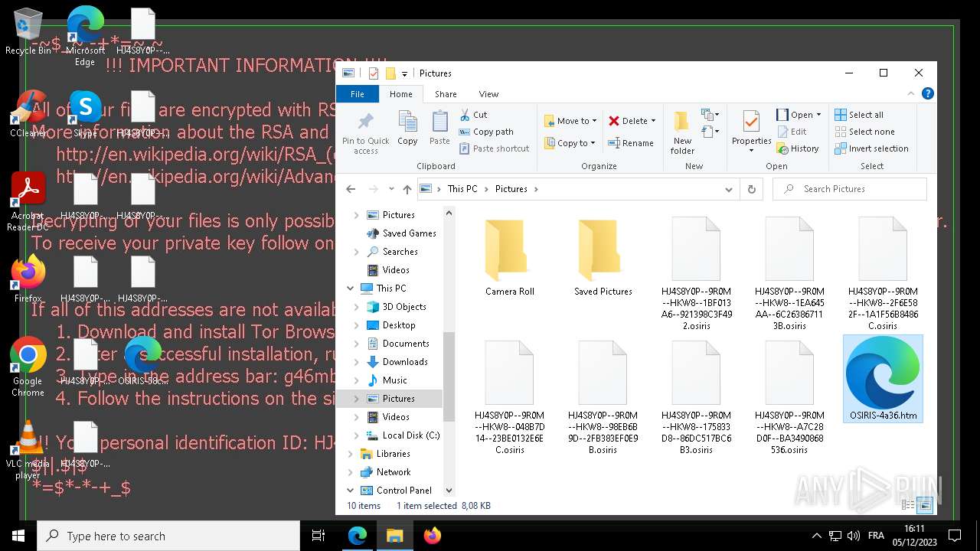Create a New folder from ribbon
980x551 pixels.
682,132
